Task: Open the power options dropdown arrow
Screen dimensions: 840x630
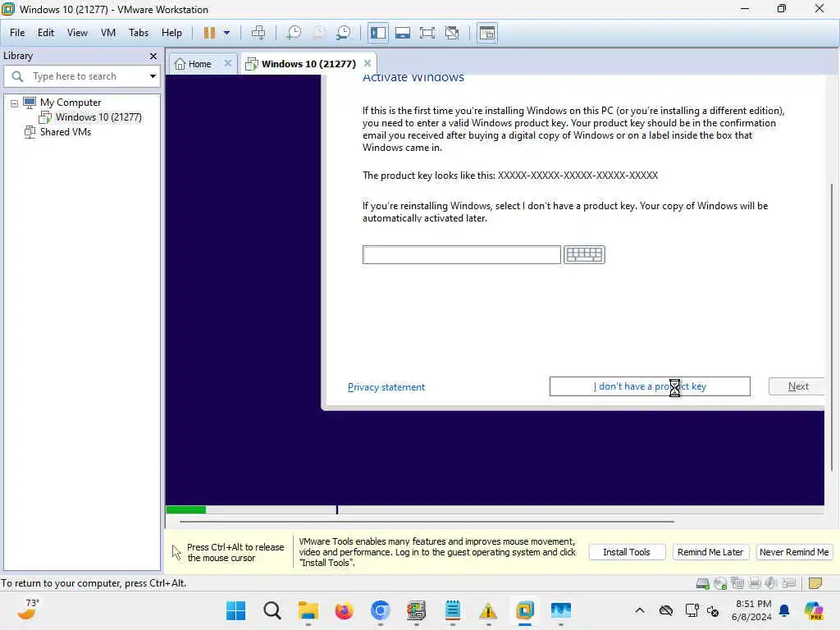Action: [x=227, y=33]
